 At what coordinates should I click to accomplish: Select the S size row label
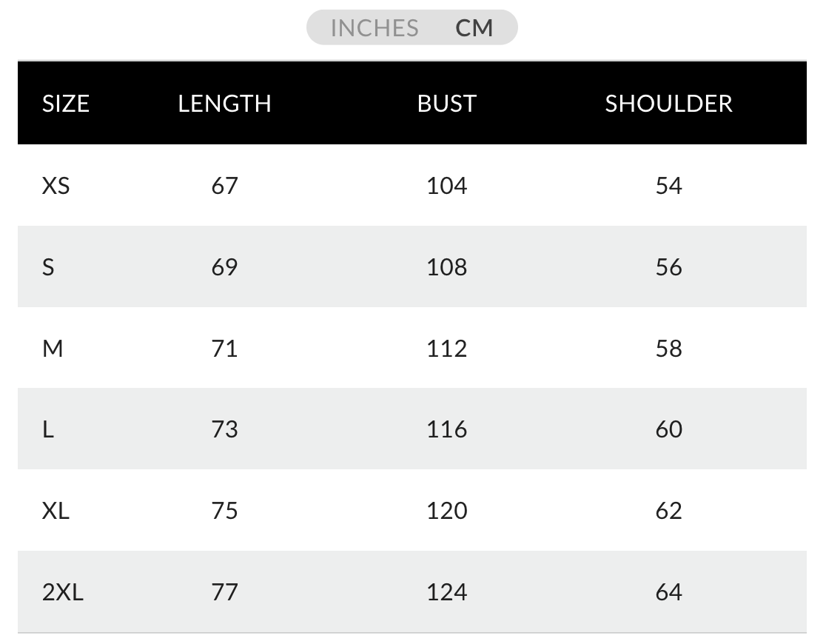pyautogui.click(x=48, y=266)
